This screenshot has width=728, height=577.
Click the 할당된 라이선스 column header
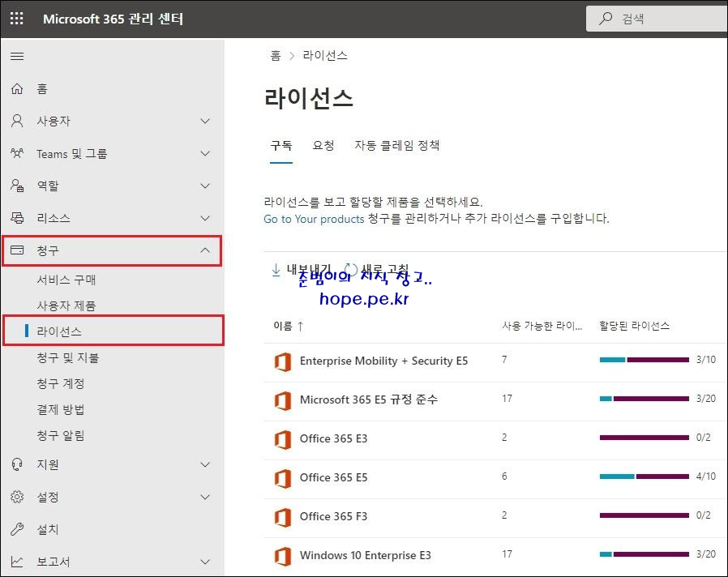pos(634,326)
